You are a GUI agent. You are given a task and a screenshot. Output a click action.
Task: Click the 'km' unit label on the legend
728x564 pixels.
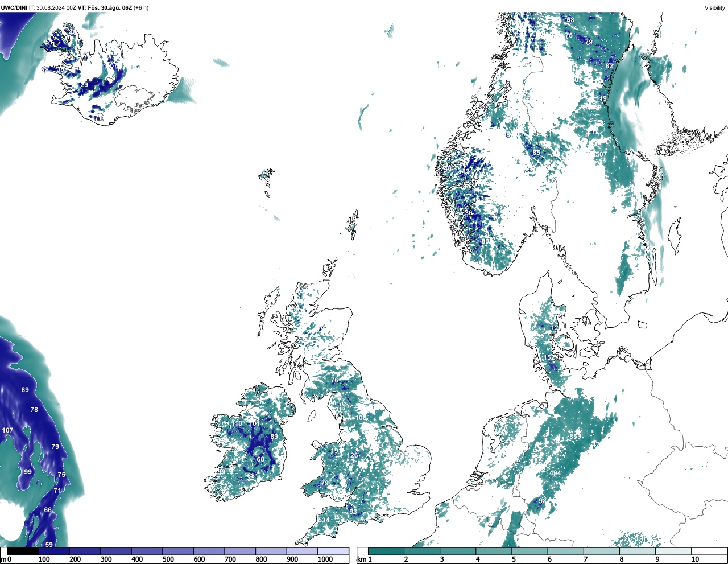[361, 559]
